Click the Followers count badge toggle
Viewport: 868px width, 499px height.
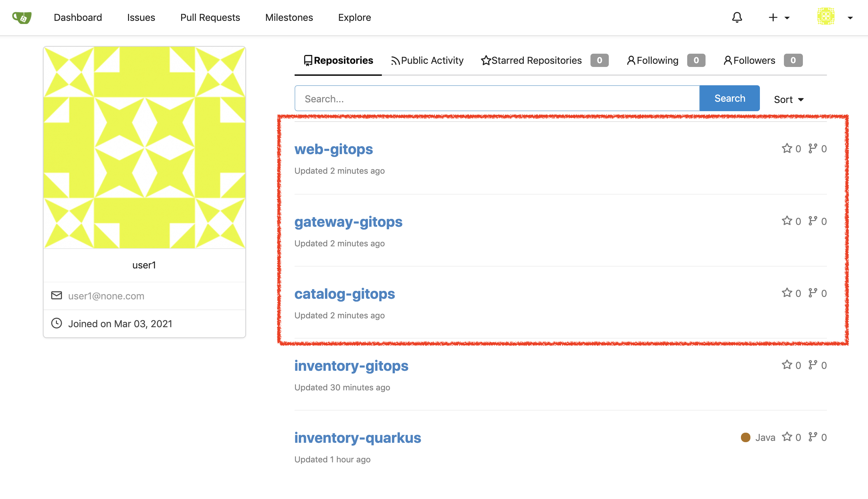point(793,60)
